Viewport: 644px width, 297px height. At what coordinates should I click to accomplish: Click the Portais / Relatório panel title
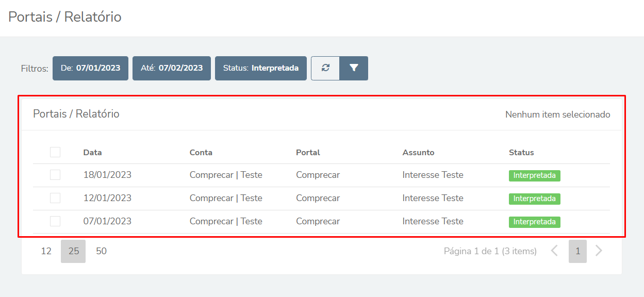point(76,114)
